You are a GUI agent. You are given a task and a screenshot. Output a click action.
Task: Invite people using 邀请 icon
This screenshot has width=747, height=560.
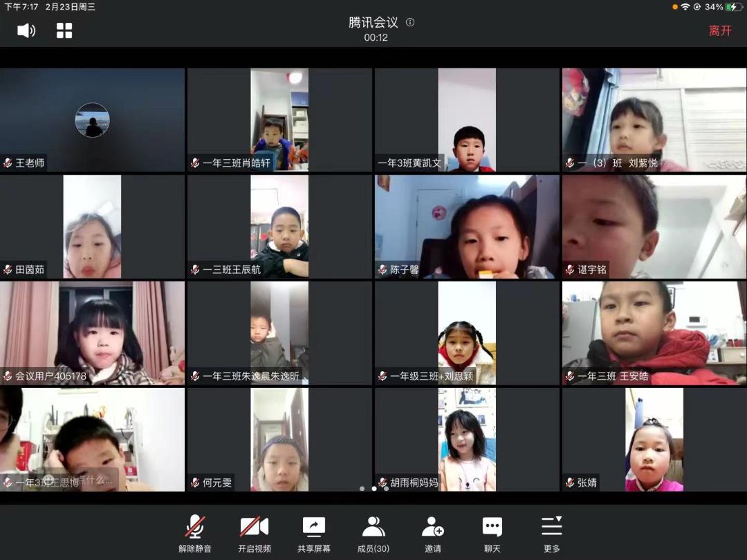[433, 534]
